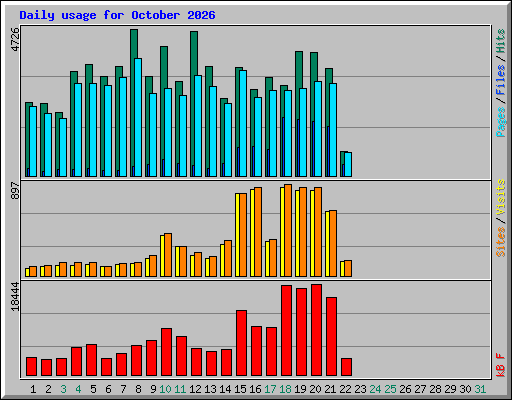Click day label '16' on the x-axis
The height and width of the screenshot is (400, 512).
pyautogui.click(x=255, y=389)
